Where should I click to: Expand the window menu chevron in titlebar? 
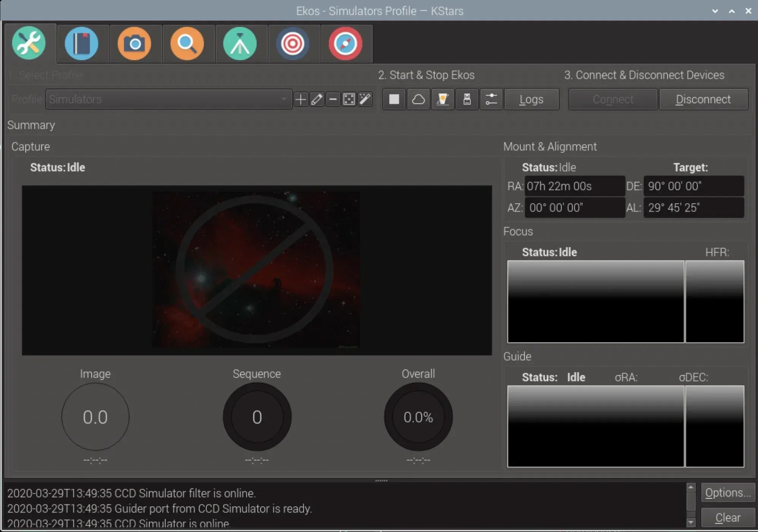pos(715,11)
